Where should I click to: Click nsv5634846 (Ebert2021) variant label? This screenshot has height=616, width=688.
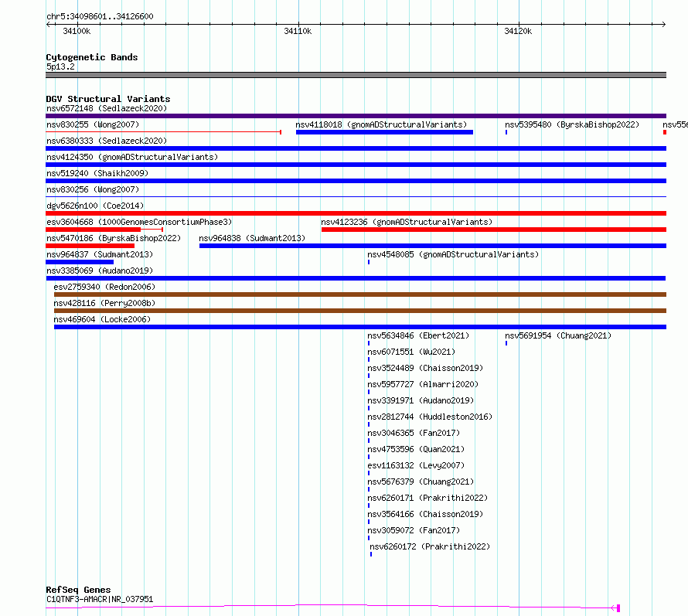click(418, 335)
